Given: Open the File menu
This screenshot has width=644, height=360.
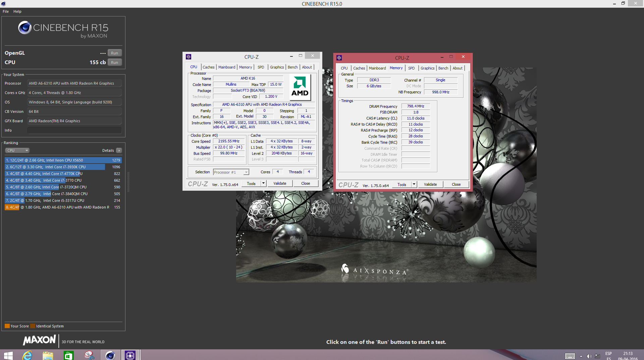Looking at the screenshot, I should [x=6, y=11].
